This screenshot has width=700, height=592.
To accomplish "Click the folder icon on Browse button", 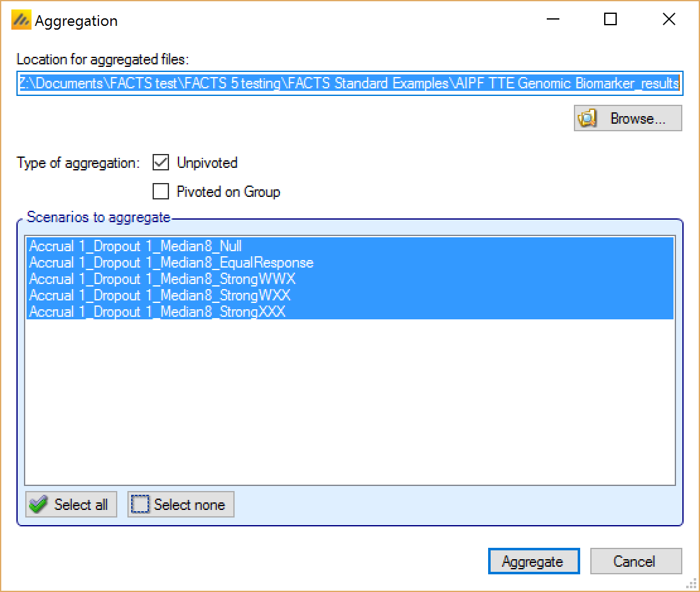I will 588,119.
